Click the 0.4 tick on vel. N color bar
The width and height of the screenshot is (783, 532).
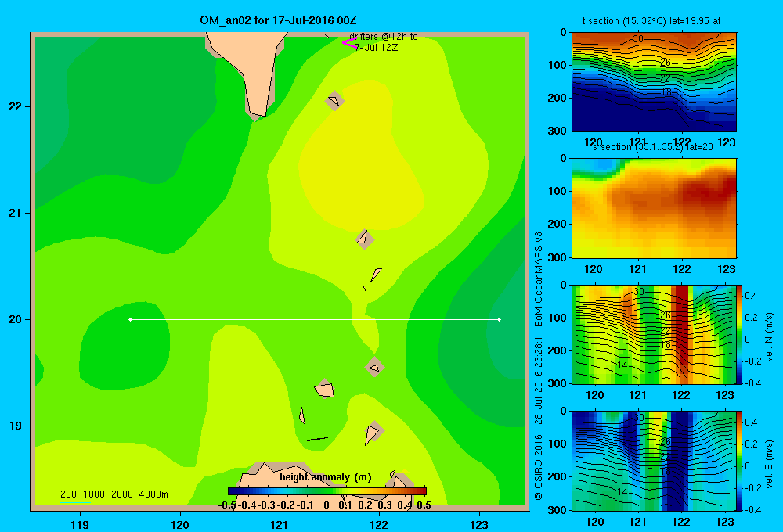(x=752, y=296)
